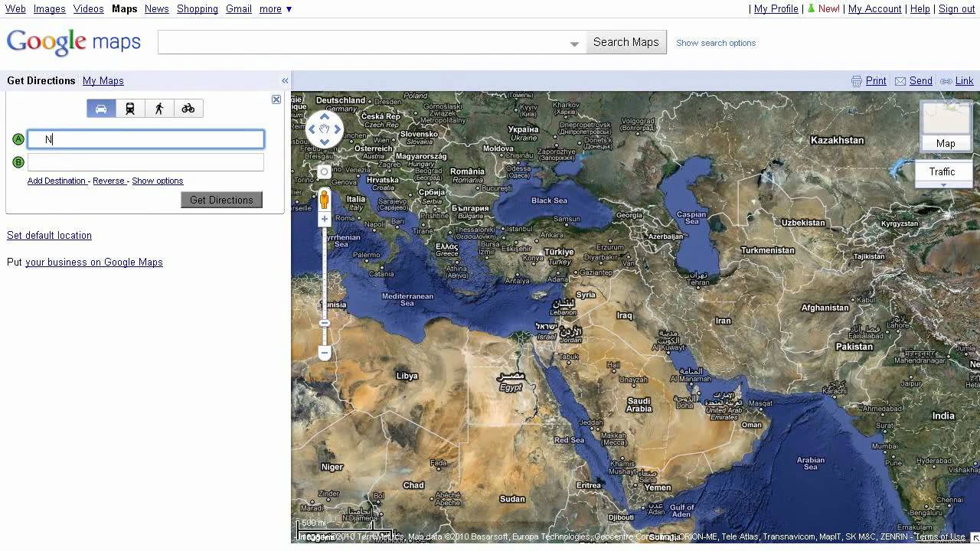This screenshot has height=551, width=980.
Task: Open the 'more' menu in top bar
Action: coord(276,9)
